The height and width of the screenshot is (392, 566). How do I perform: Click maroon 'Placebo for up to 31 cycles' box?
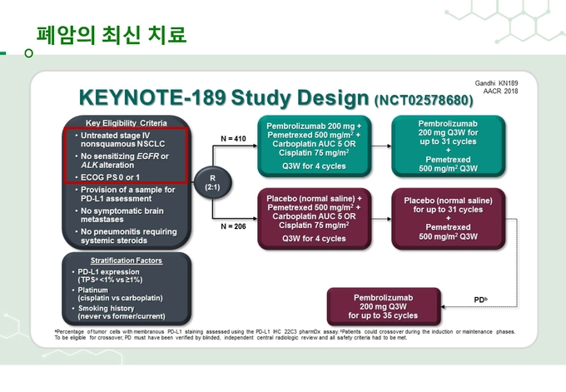coord(448,219)
